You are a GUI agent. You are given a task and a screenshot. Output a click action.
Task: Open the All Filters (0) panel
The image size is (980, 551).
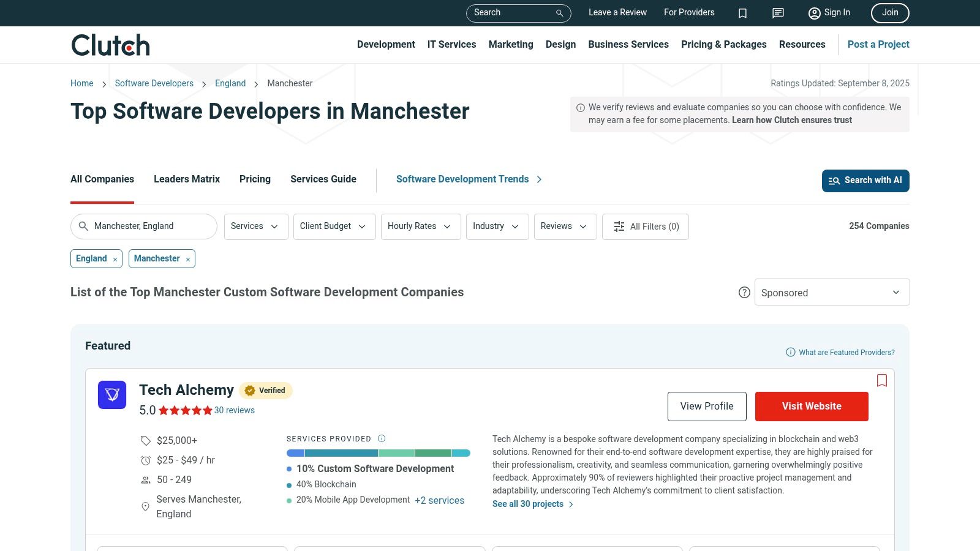click(646, 227)
